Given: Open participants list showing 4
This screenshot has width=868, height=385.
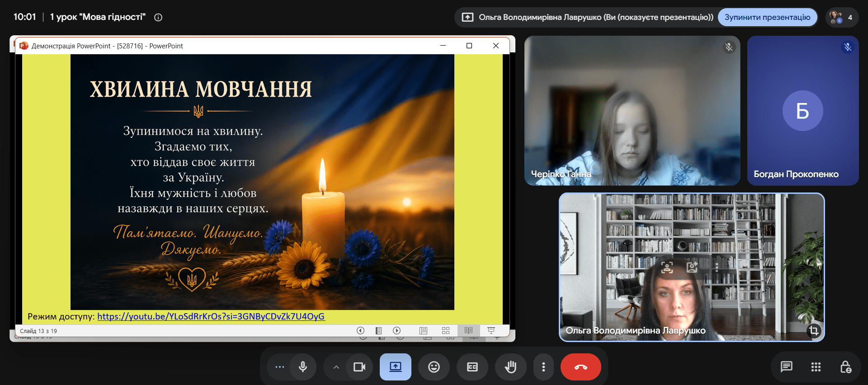Looking at the screenshot, I should pos(842,17).
